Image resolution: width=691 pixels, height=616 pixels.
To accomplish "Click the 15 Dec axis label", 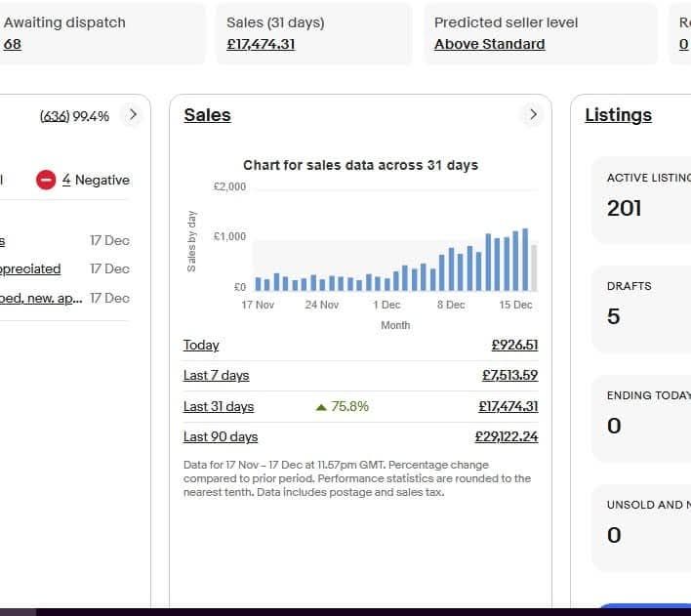I will point(515,305).
